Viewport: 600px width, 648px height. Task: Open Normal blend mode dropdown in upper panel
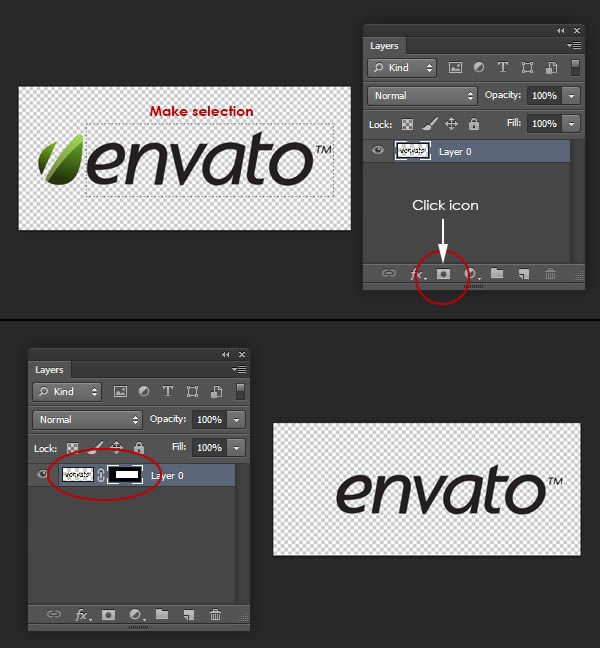(x=422, y=96)
